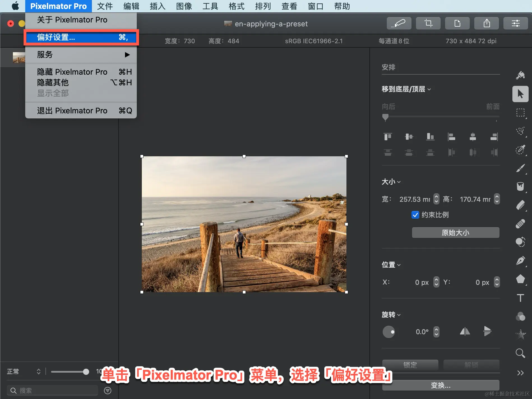Toggle the 约束比例 checkbox
Screen dimensions: 532x399
click(415, 215)
